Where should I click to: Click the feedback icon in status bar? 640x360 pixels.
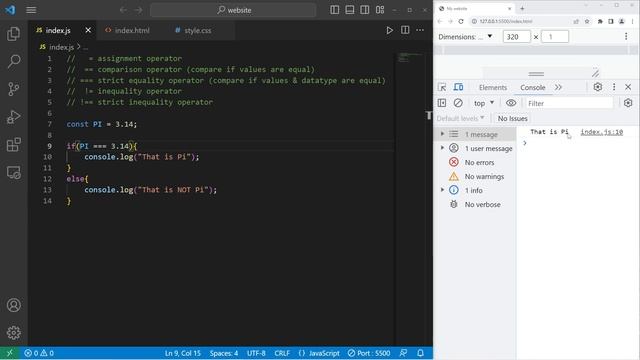(403, 353)
